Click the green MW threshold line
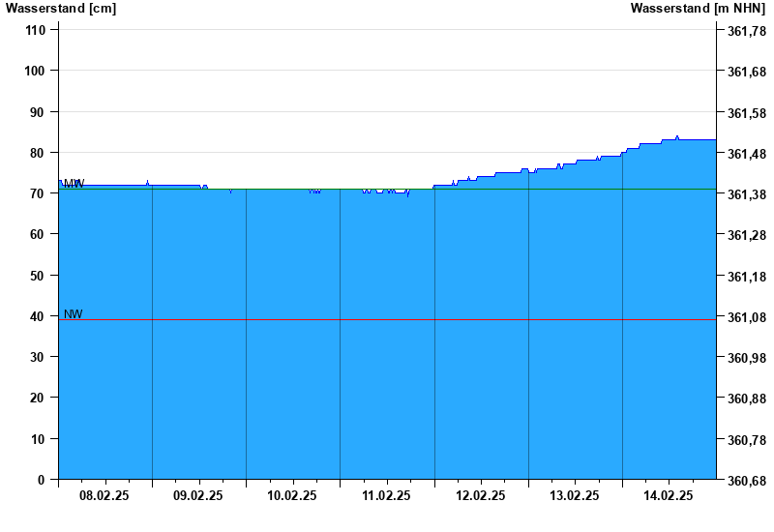The image size is (774, 532). point(388,189)
